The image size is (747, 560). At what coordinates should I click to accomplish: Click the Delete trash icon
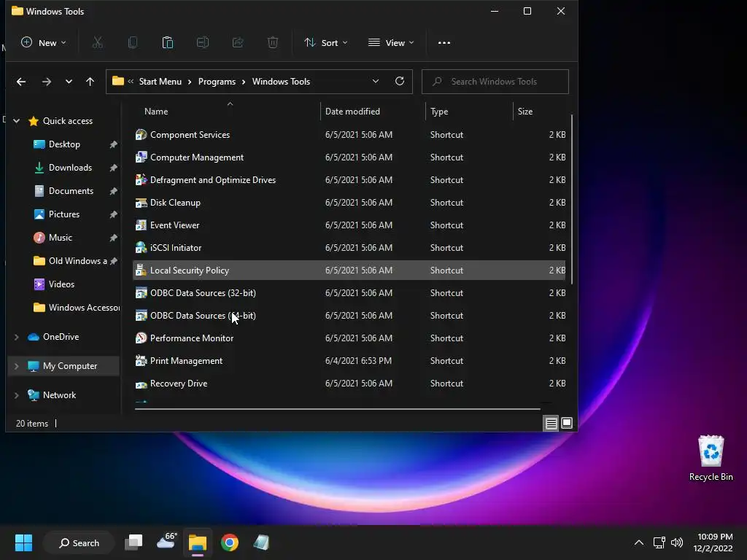click(273, 42)
